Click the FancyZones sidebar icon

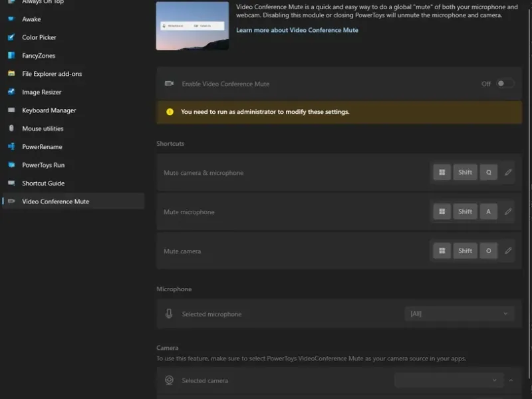pos(11,55)
